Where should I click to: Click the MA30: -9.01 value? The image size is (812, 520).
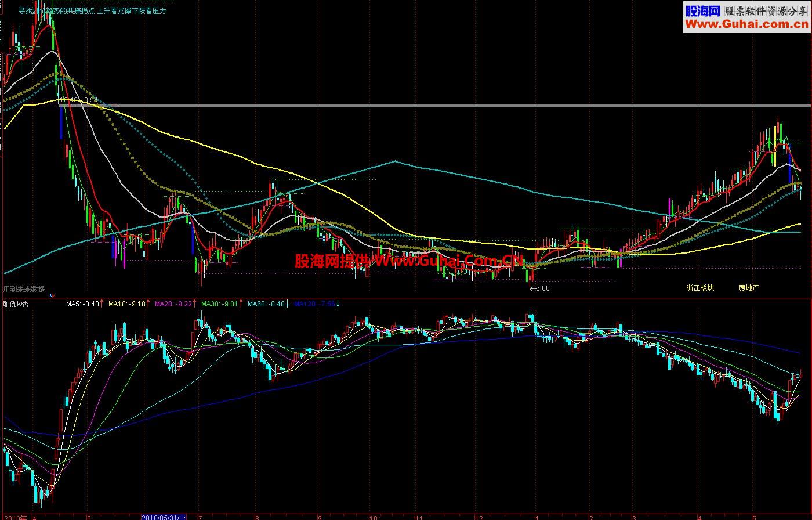point(219,304)
